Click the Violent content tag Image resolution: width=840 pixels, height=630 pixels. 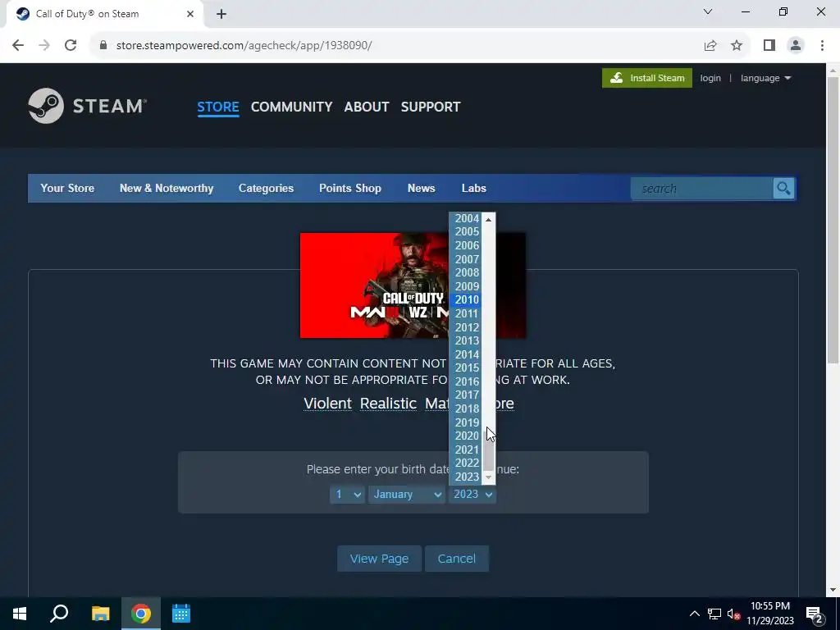328,404
